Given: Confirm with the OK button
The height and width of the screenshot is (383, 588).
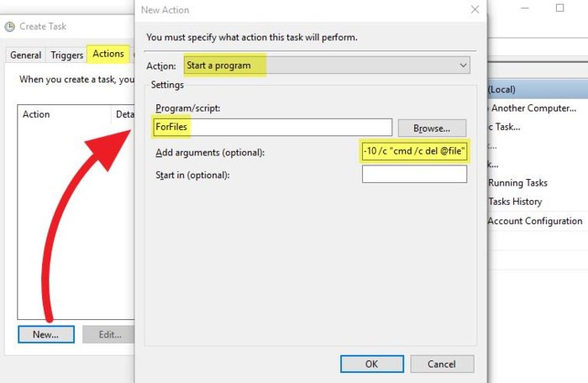Looking at the screenshot, I should (x=371, y=364).
